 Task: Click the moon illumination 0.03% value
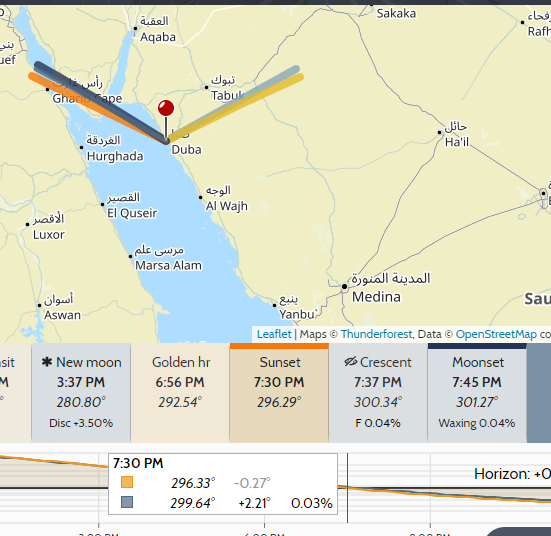pyautogui.click(x=312, y=503)
